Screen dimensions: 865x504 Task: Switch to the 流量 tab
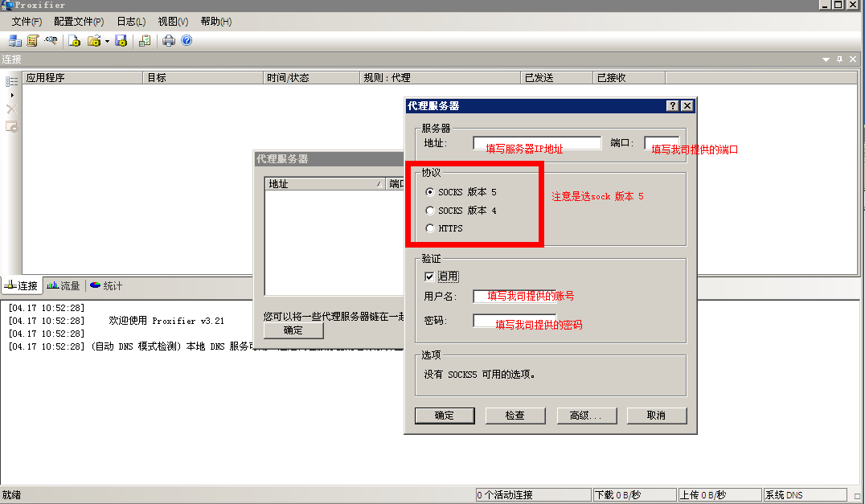tap(64, 285)
